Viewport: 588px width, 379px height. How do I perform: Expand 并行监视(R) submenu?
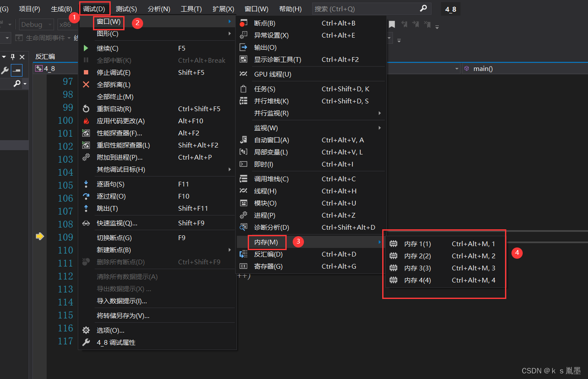310,113
